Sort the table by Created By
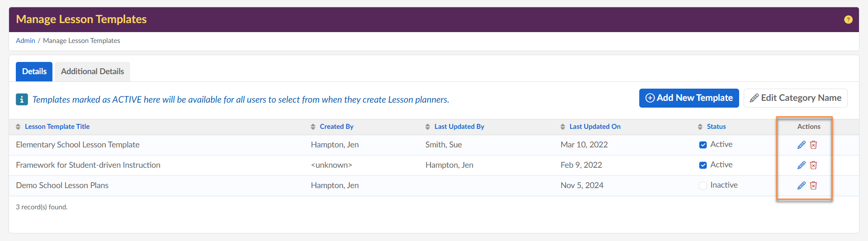The height and width of the screenshot is (241, 868). (x=336, y=127)
